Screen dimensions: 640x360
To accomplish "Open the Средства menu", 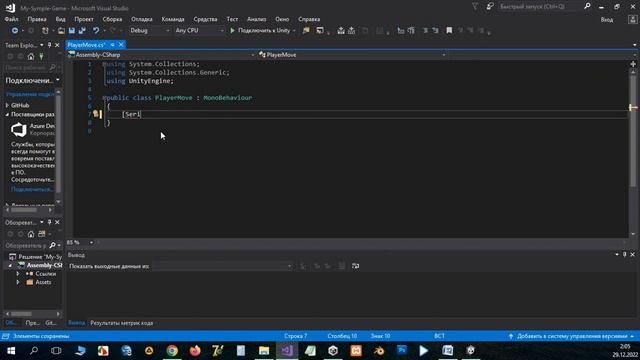I will coord(205,19).
